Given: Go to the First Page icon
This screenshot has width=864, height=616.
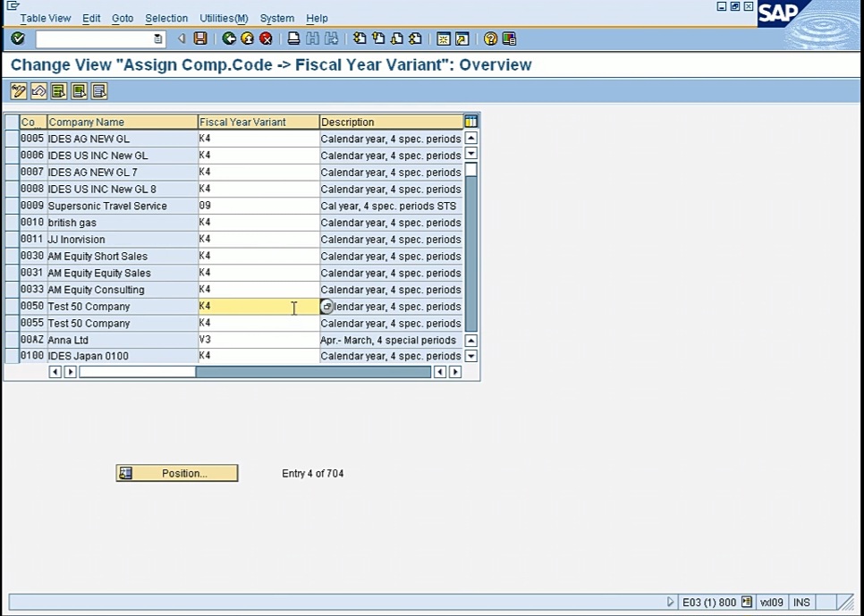Looking at the screenshot, I should [360, 38].
